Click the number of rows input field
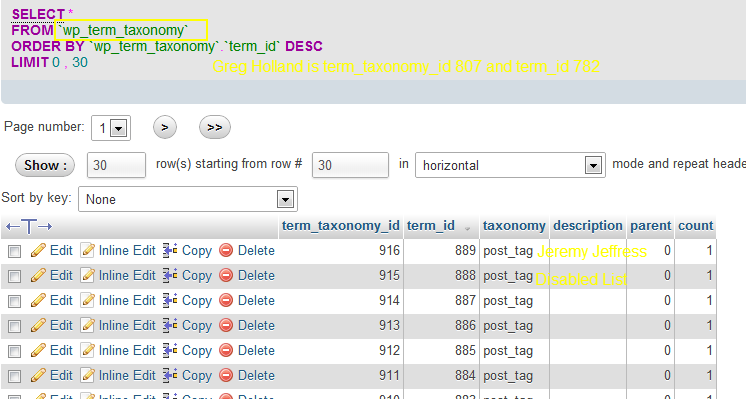 (116, 165)
